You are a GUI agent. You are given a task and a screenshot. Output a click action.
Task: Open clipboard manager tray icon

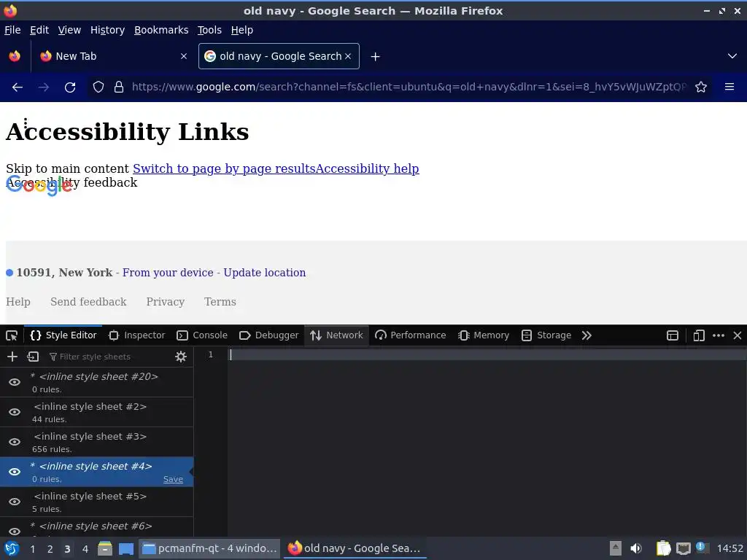(663, 548)
